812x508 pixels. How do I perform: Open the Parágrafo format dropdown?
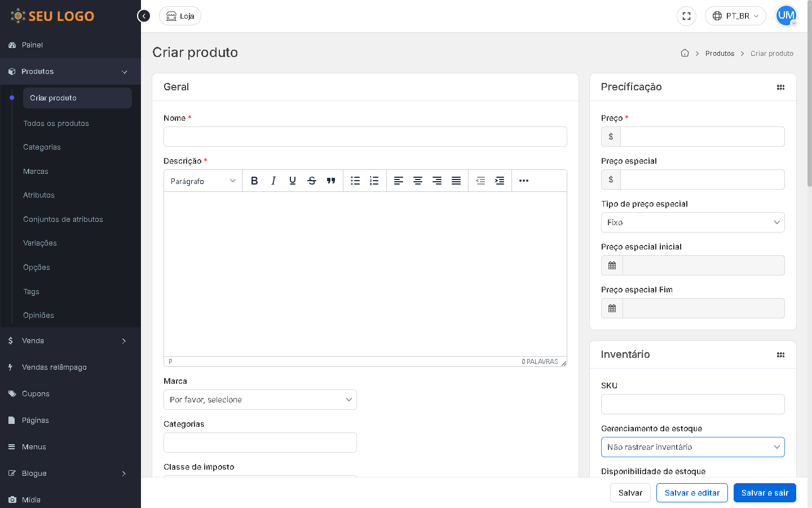pyautogui.click(x=203, y=181)
